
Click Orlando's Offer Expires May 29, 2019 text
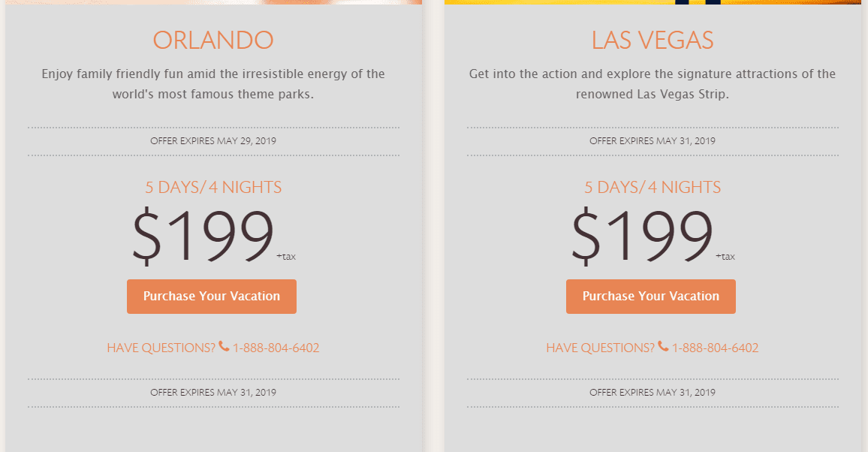click(213, 141)
